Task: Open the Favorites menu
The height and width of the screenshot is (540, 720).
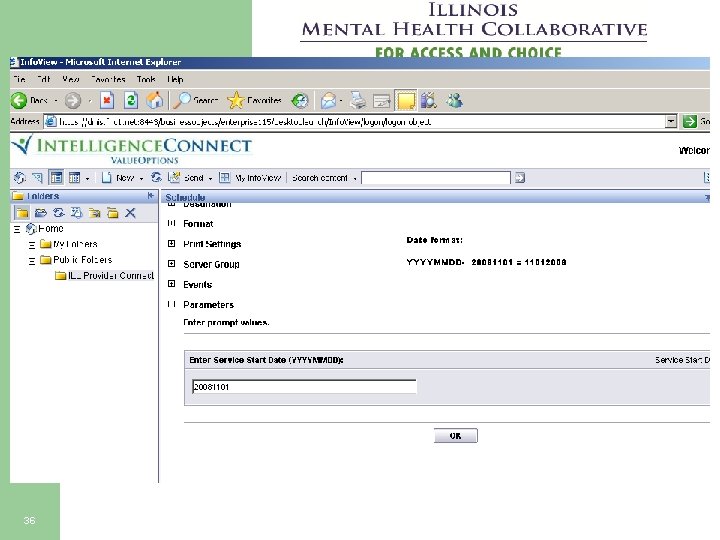Action: click(x=108, y=79)
